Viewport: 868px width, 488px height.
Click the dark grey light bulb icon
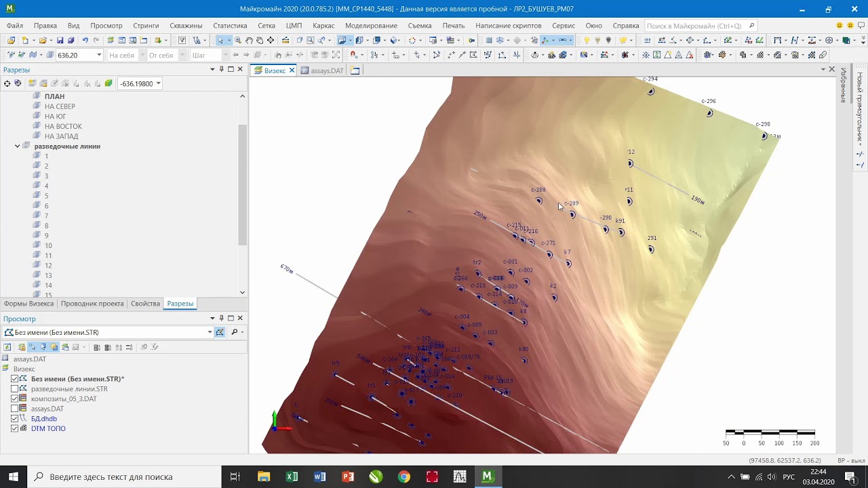(x=608, y=41)
